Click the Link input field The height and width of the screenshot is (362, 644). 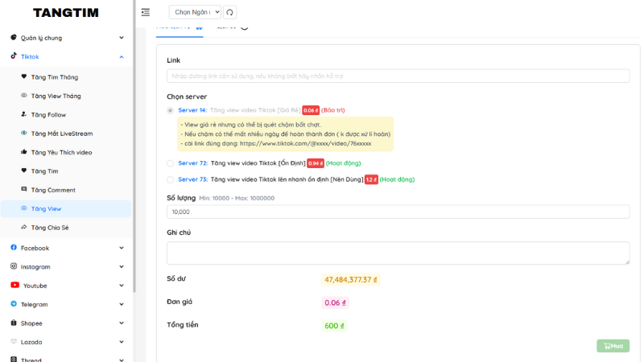click(398, 76)
